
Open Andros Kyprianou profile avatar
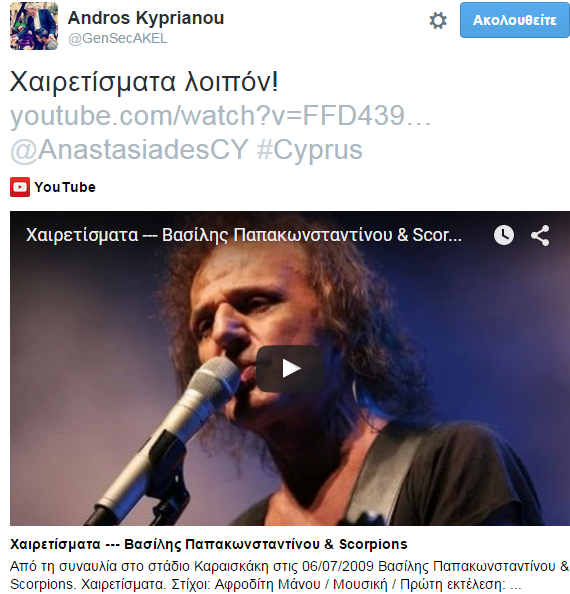[34, 26]
